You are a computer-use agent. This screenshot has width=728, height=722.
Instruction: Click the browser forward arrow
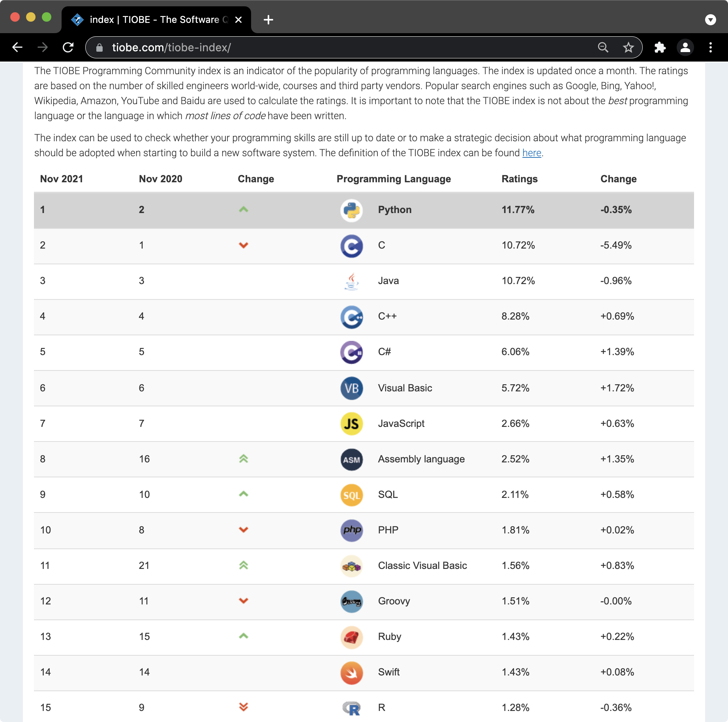(43, 47)
